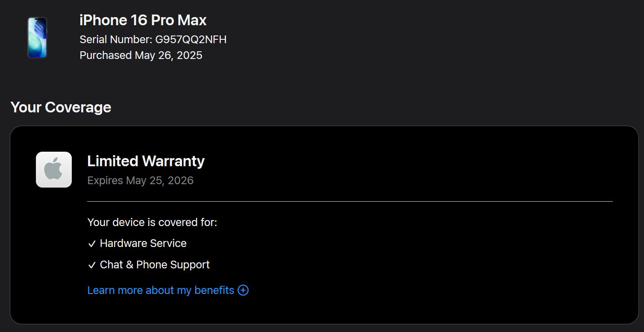
Task: Click the iPhone 16 Pro Max title
Action: (143, 21)
